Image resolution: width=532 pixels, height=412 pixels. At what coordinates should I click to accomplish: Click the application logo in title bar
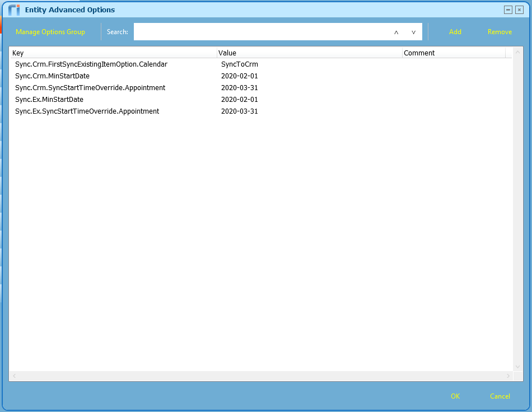[x=14, y=10]
